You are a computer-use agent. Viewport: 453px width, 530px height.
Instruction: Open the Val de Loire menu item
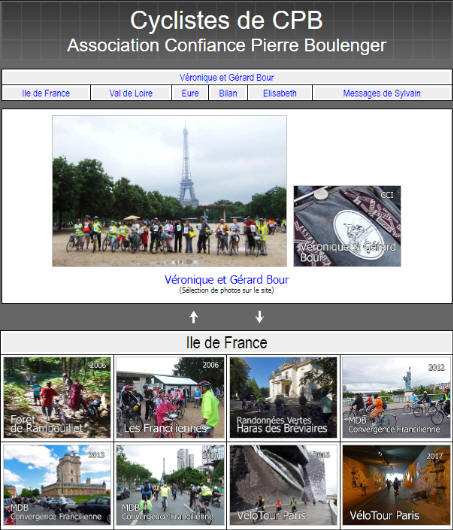click(x=131, y=93)
